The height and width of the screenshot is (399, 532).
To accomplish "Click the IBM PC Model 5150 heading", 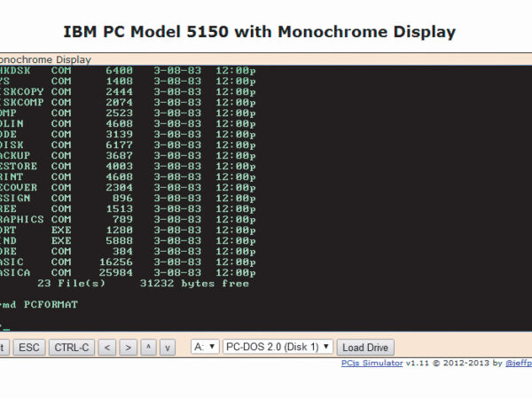I will (x=259, y=33).
